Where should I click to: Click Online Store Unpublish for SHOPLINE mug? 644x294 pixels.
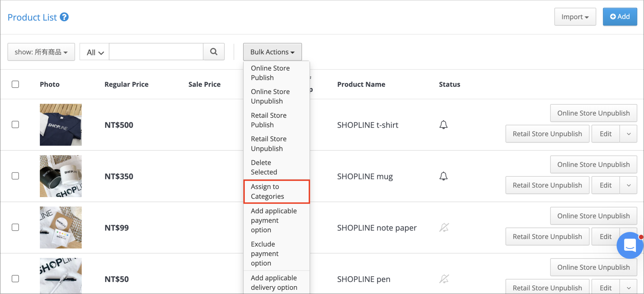tap(594, 164)
